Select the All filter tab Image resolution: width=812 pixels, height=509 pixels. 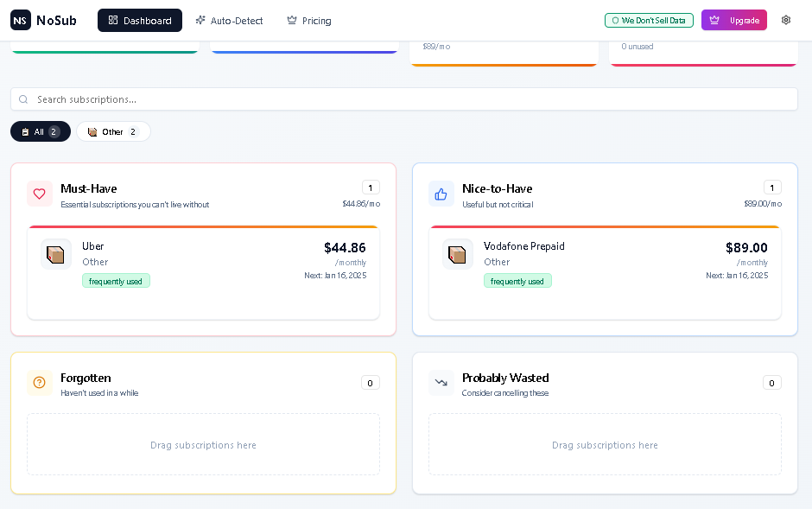click(40, 131)
